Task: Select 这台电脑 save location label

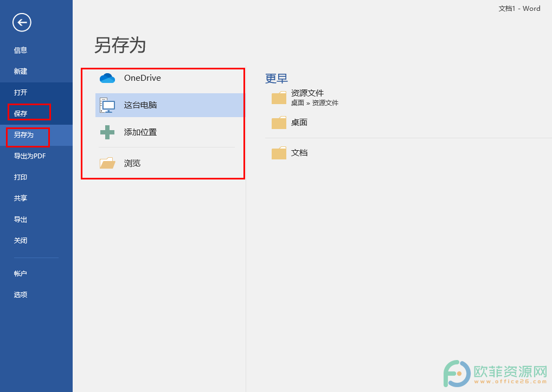Action: (140, 105)
